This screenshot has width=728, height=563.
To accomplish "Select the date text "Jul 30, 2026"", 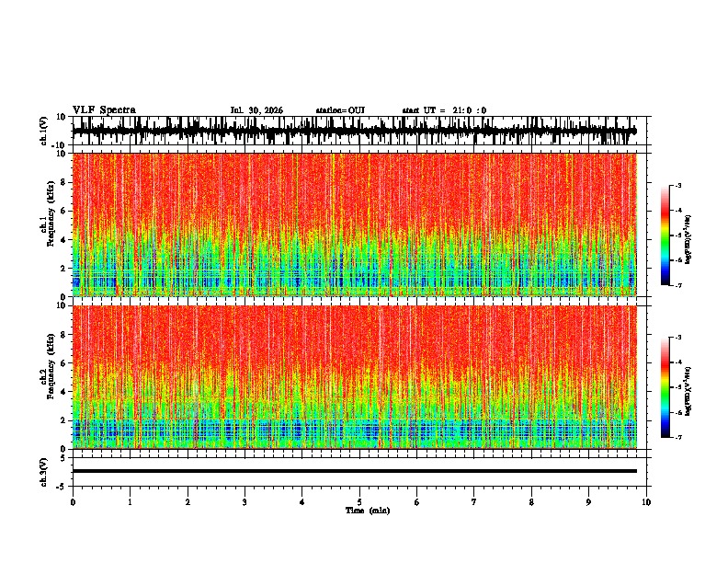I will (x=256, y=110).
